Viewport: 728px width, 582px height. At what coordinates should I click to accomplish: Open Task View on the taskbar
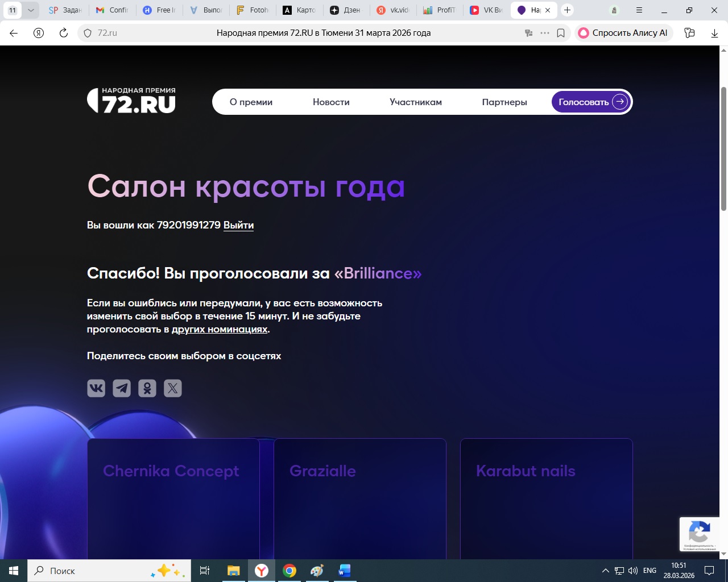[x=205, y=571]
